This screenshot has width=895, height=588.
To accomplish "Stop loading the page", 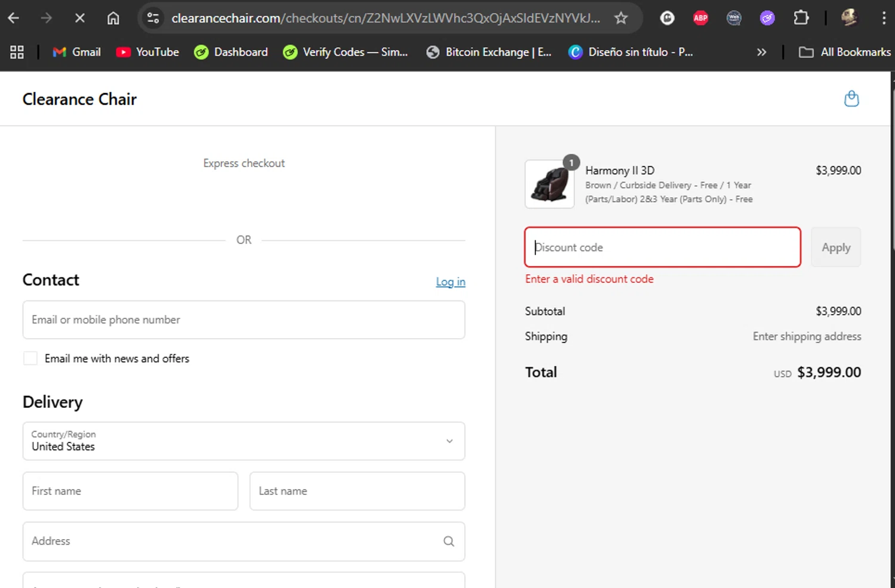I will [79, 18].
